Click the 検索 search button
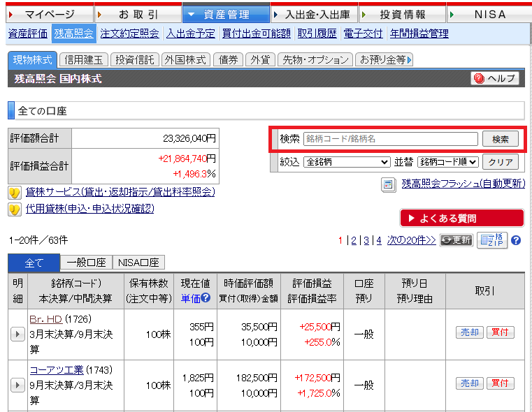Image resolution: width=532 pixels, height=412 pixels. (x=500, y=139)
